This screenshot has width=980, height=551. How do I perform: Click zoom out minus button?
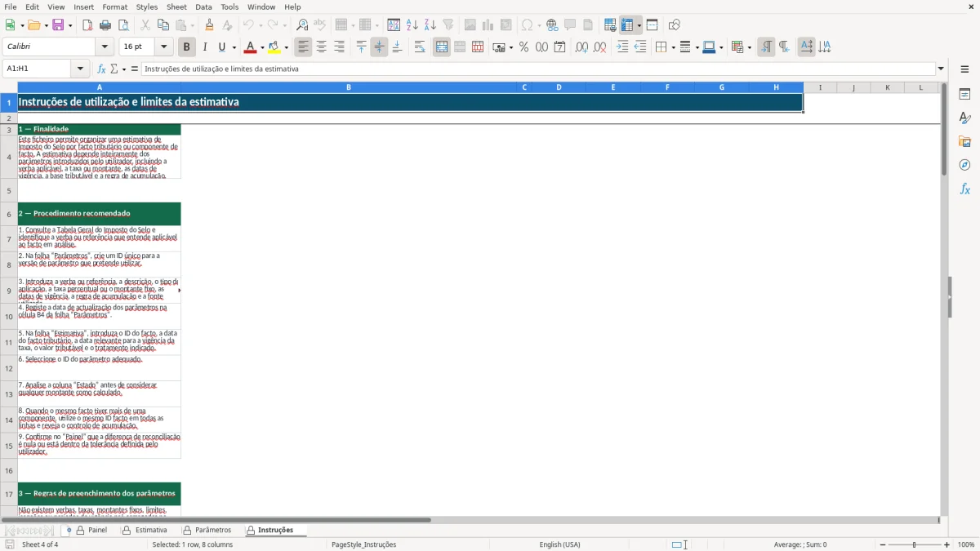pos(883,544)
